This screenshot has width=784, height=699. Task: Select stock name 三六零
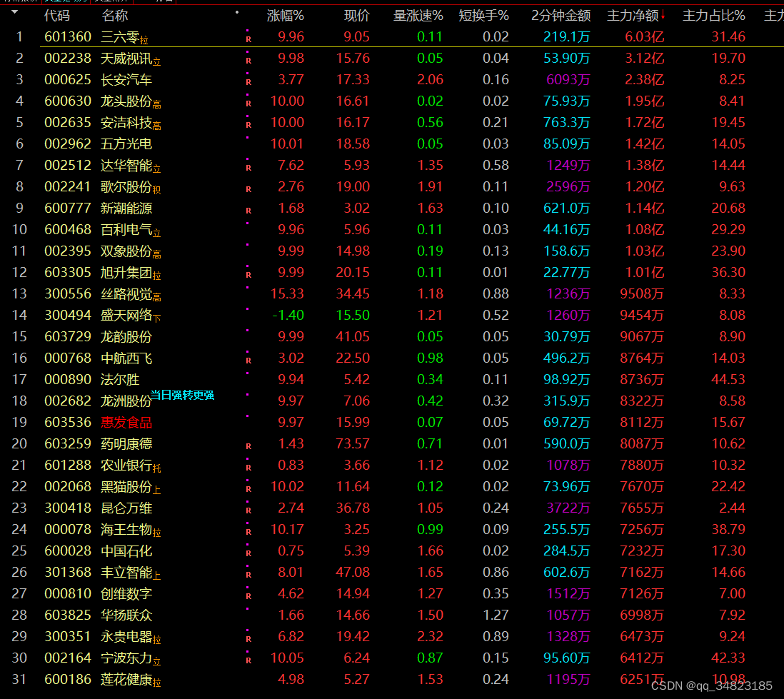(x=120, y=37)
